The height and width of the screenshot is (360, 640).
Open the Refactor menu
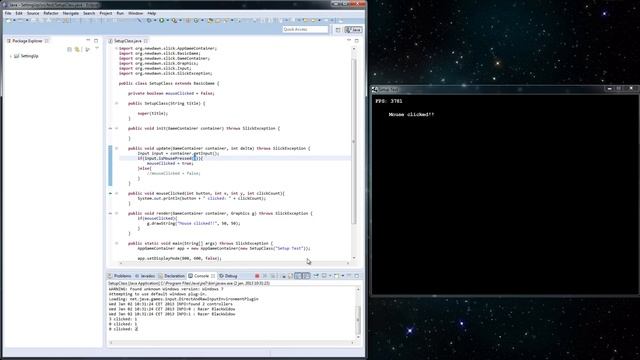click(x=51, y=13)
